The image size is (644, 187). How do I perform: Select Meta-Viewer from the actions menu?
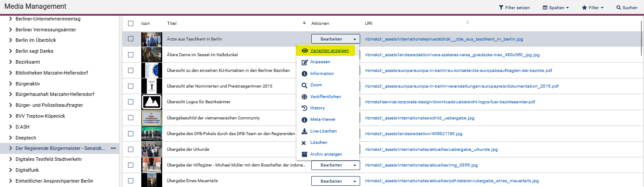(x=323, y=119)
